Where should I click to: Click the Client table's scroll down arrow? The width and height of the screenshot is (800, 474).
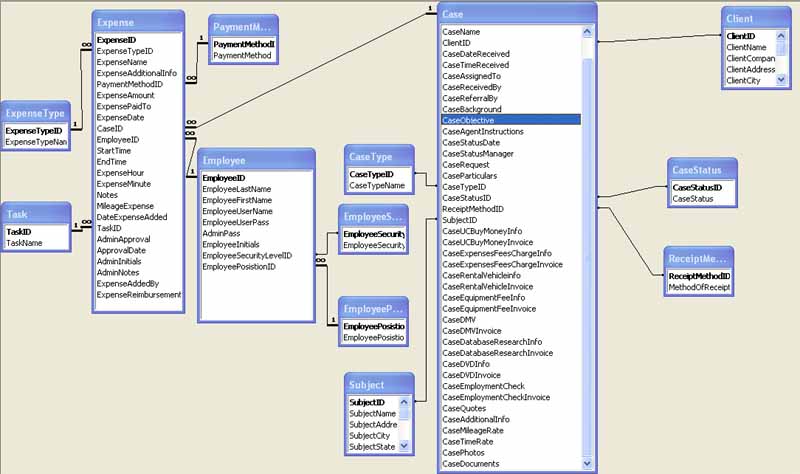[781, 80]
